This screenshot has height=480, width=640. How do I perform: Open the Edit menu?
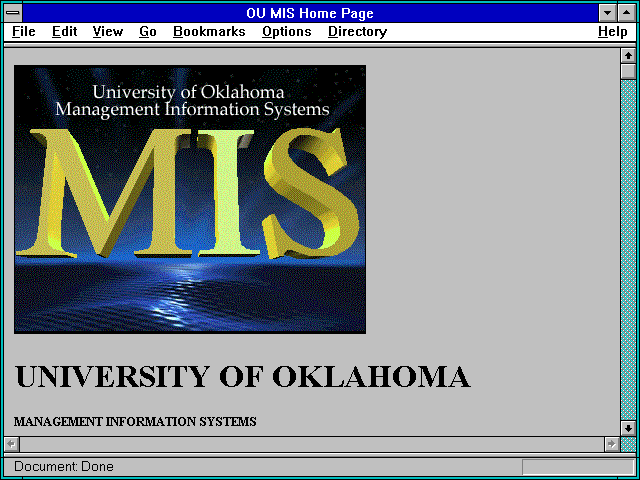(64, 32)
